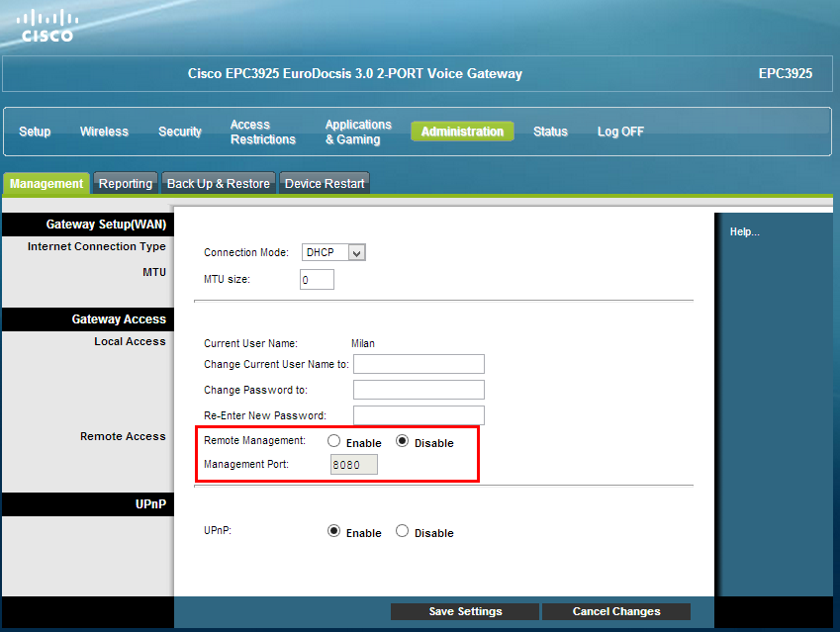Enable Remote Management
This screenshot has height=632, width=840.
click(333, 441)
